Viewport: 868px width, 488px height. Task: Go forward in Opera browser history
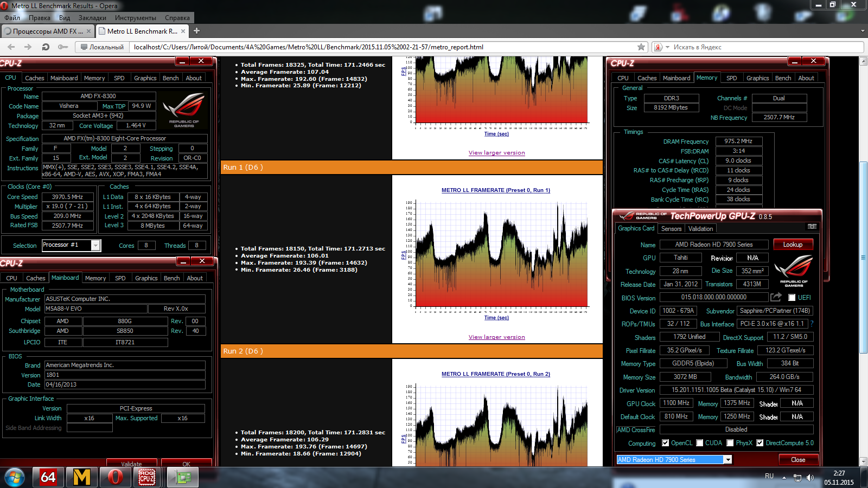[x=28, y=47]
